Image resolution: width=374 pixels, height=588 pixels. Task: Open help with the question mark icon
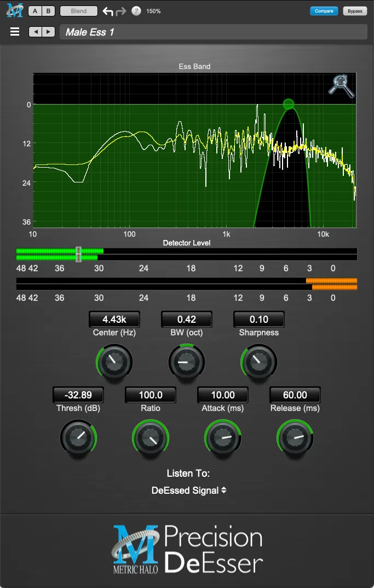pos(136,11)
